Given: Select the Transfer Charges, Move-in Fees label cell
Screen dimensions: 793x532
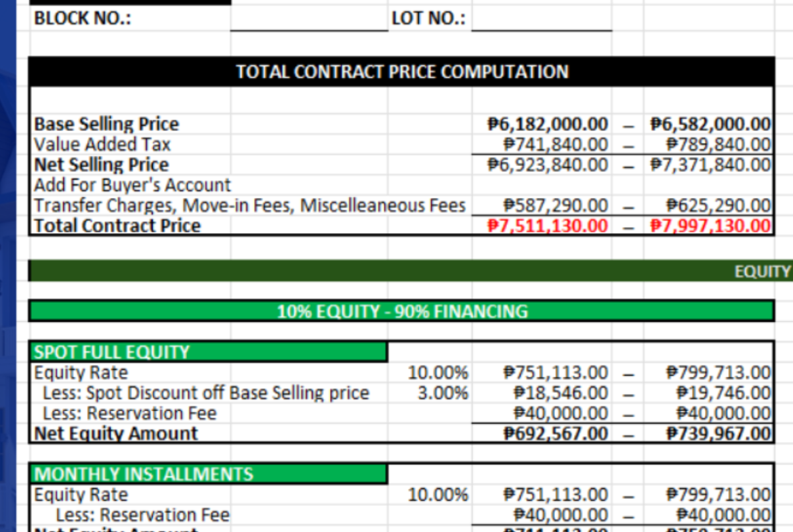Looking at the screenshot, I should (249, 205).
